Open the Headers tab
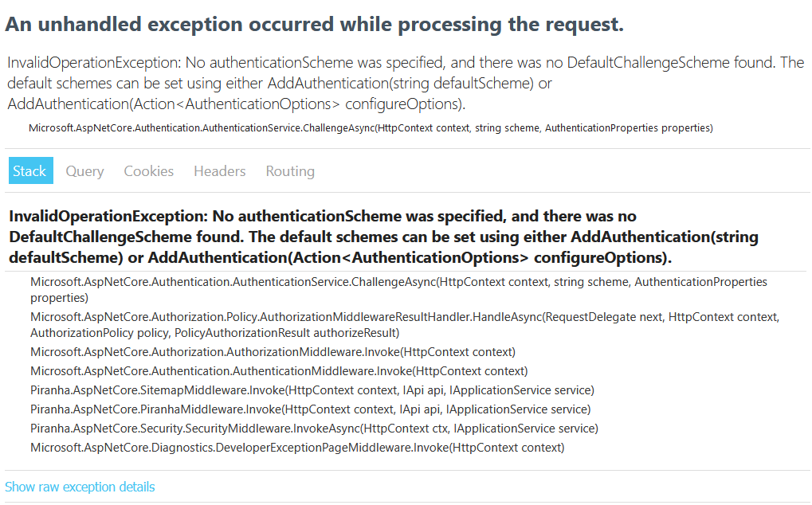The width and height of the screenshot is (812, 505). [219, 170]
